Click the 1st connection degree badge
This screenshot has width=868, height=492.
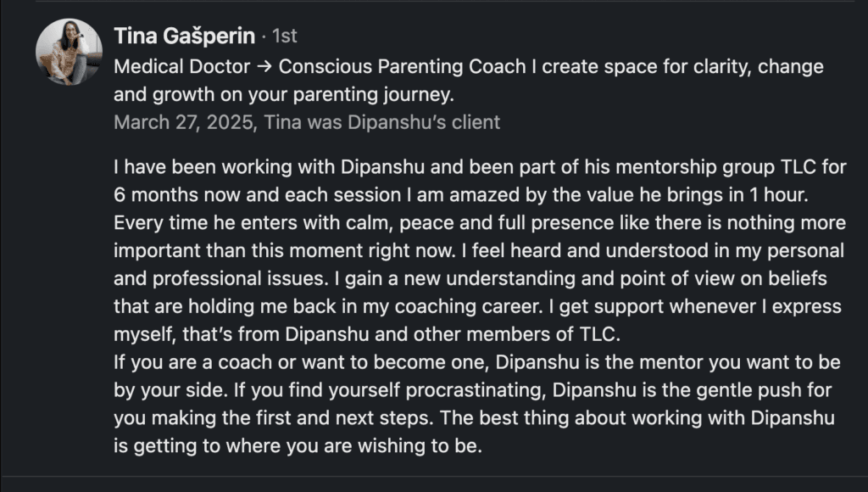tap(283, 36)
